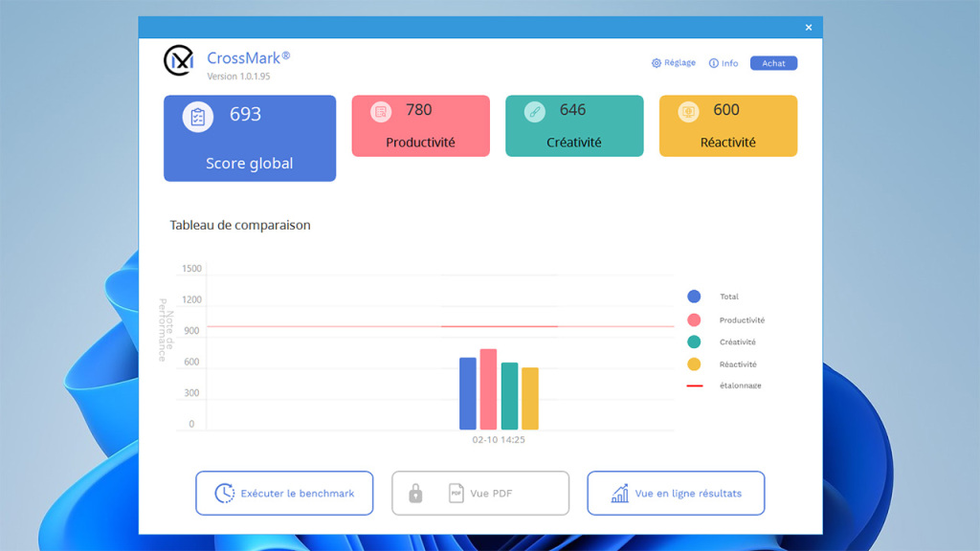Click the 1200 axis value
This screenshot has height=551, width=980.
191,299
